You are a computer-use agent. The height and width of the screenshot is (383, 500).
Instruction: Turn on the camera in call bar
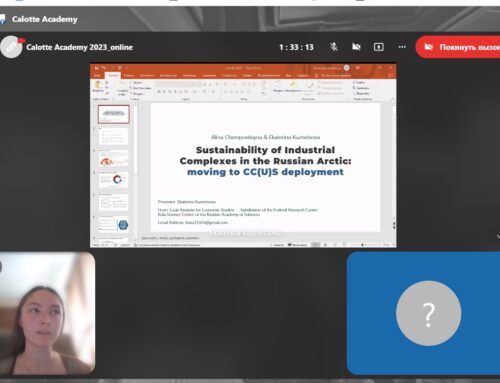coord(356,47)
